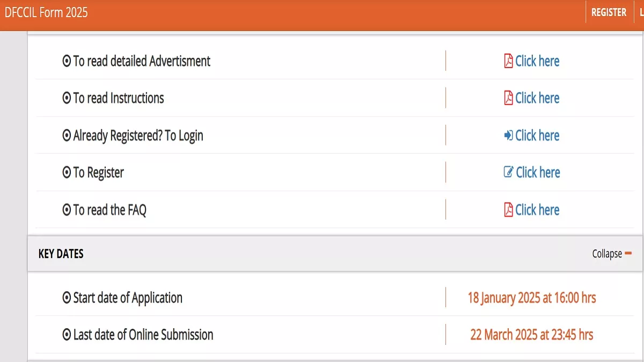Click 'DFCCIL Form 2025' header title
This screenshot has height=362, width=644.
46,12
